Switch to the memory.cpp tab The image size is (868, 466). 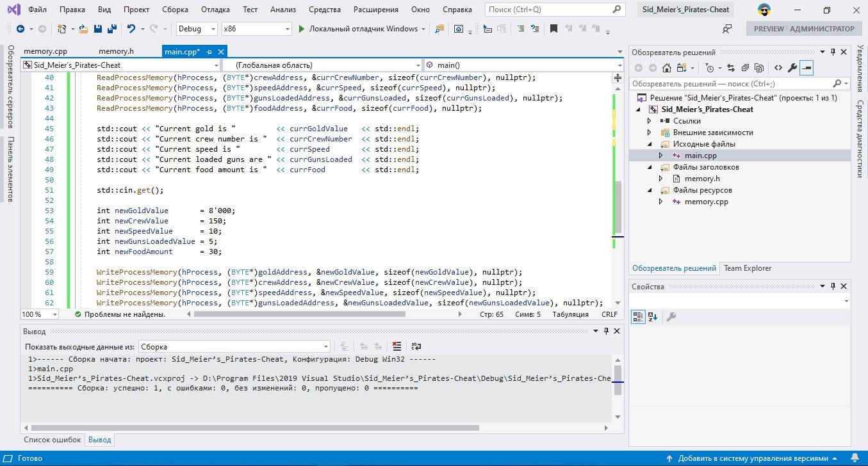coord(45,52)
